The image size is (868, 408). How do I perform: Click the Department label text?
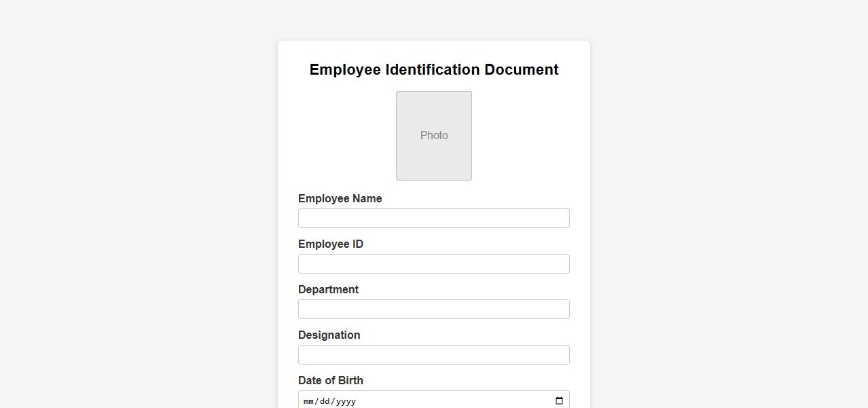pos(328,290)
